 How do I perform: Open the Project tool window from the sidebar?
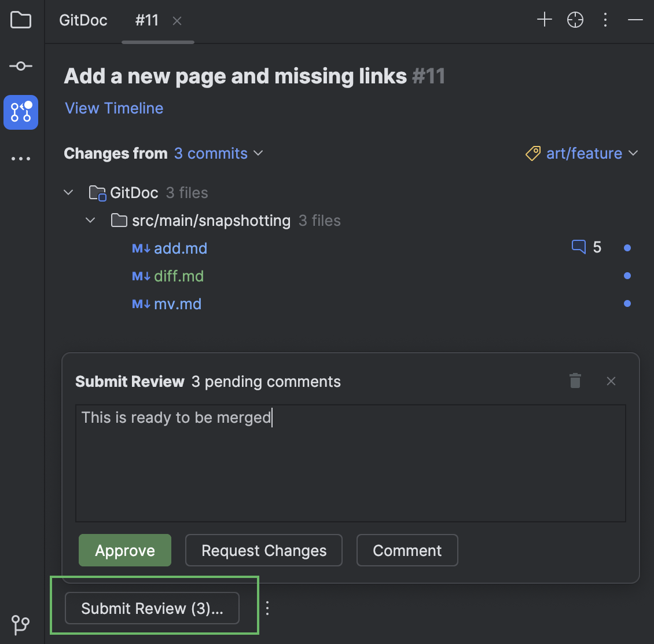21,20
